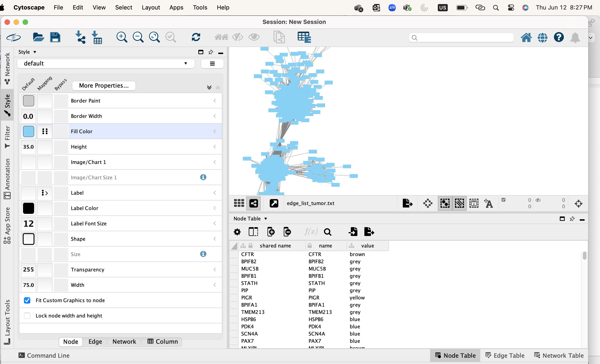
Task: Open the Apps menu
Action: pyautogui.click(x=176, y=7)
